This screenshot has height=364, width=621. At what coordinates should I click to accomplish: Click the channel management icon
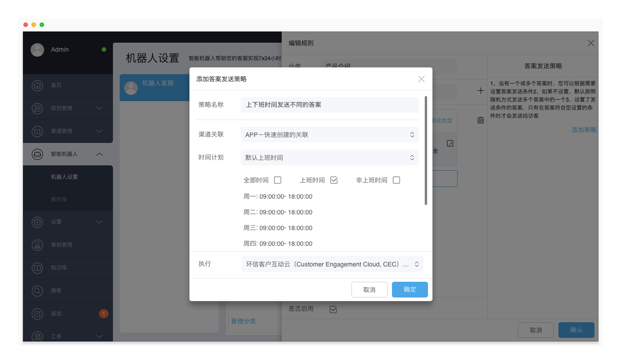point(37,131)
